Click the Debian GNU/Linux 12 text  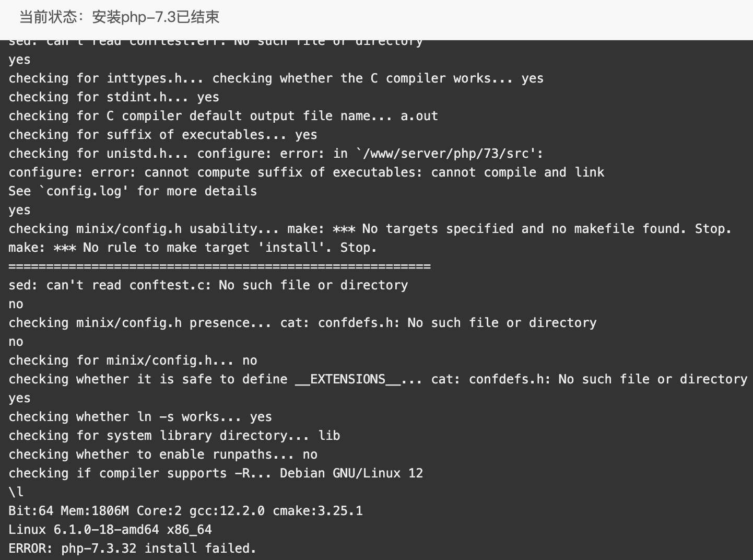click(351, 473)
